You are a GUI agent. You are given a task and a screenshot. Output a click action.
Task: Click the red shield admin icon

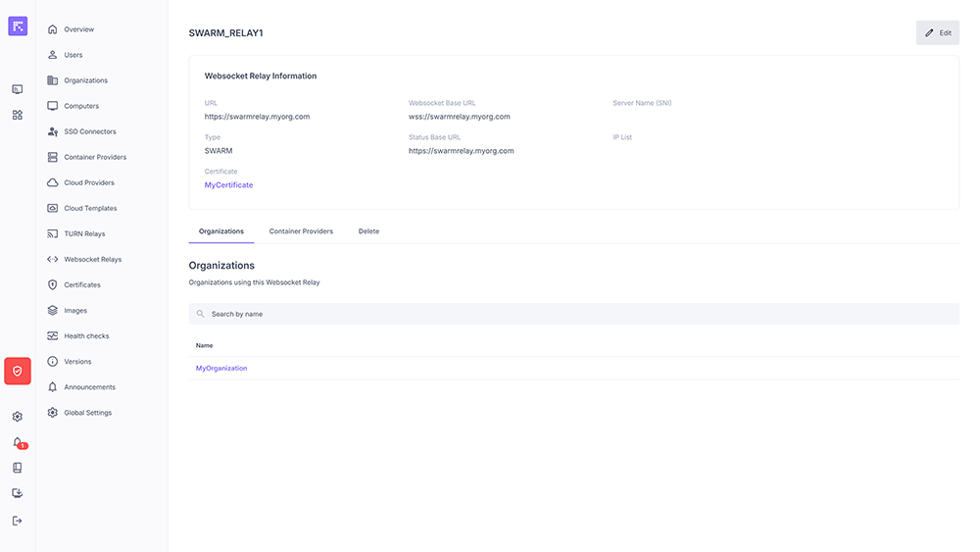coord(18,371)
